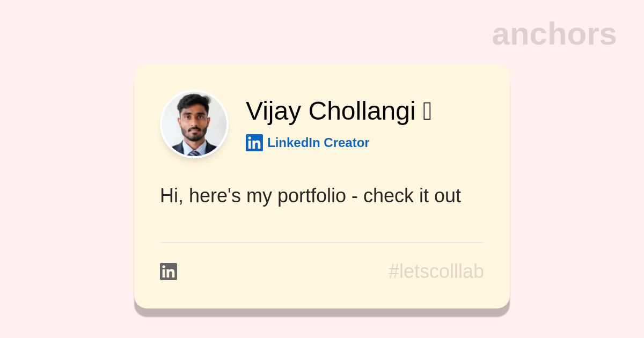Click the letter "a" starting the anchors logo
644x338 pixels.
pos(501,35)
